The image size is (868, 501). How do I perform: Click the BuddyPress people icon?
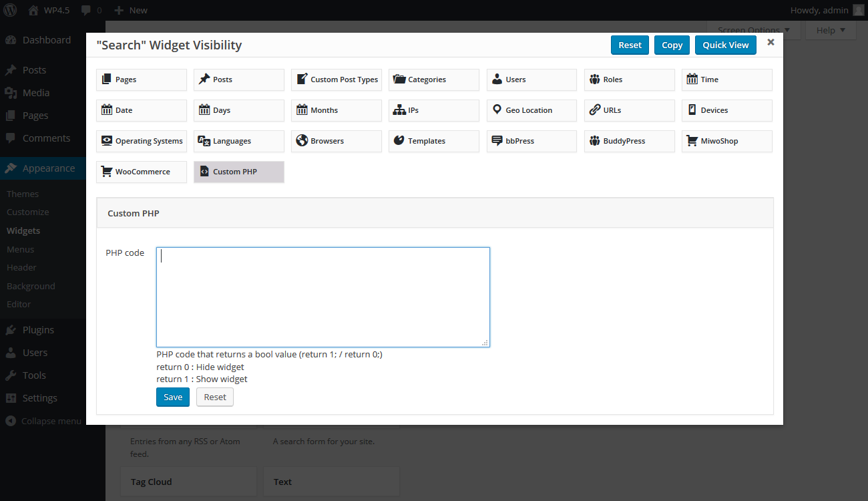594,140
